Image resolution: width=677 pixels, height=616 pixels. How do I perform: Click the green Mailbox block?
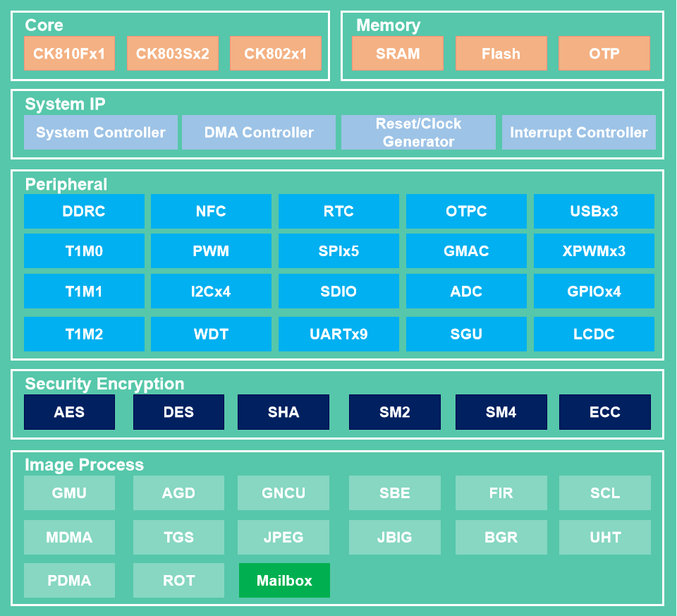point(284,581)
